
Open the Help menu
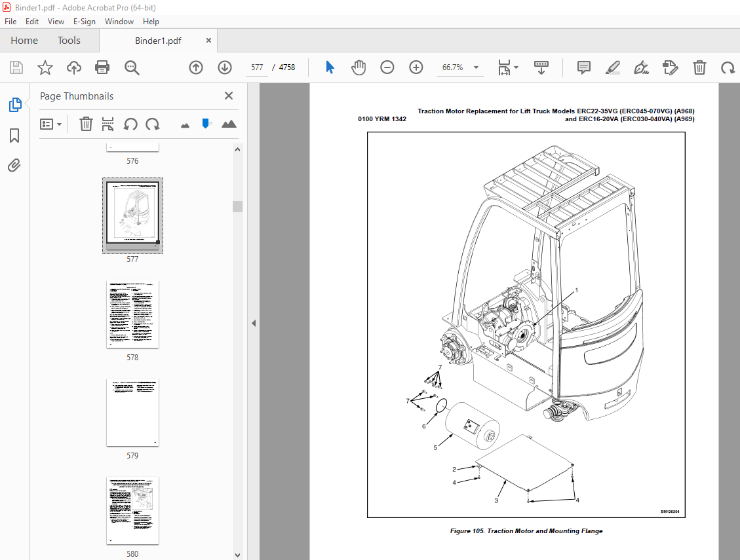pyautogui.click(x=151, y=22)
